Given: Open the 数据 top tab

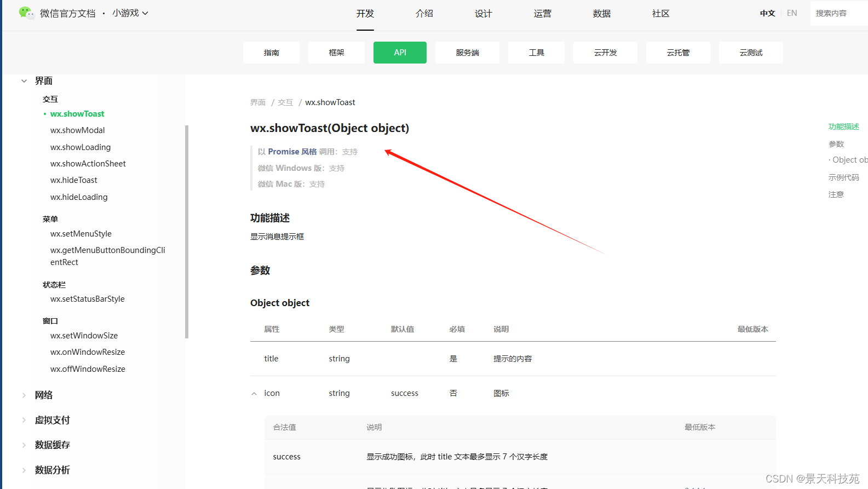Looking at the screenshot, I should (602, 14).
